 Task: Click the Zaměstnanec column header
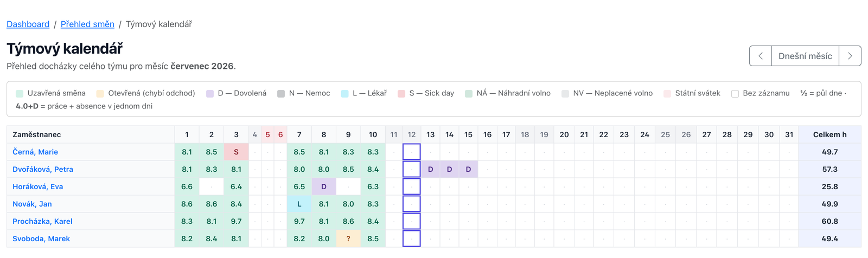91,134
